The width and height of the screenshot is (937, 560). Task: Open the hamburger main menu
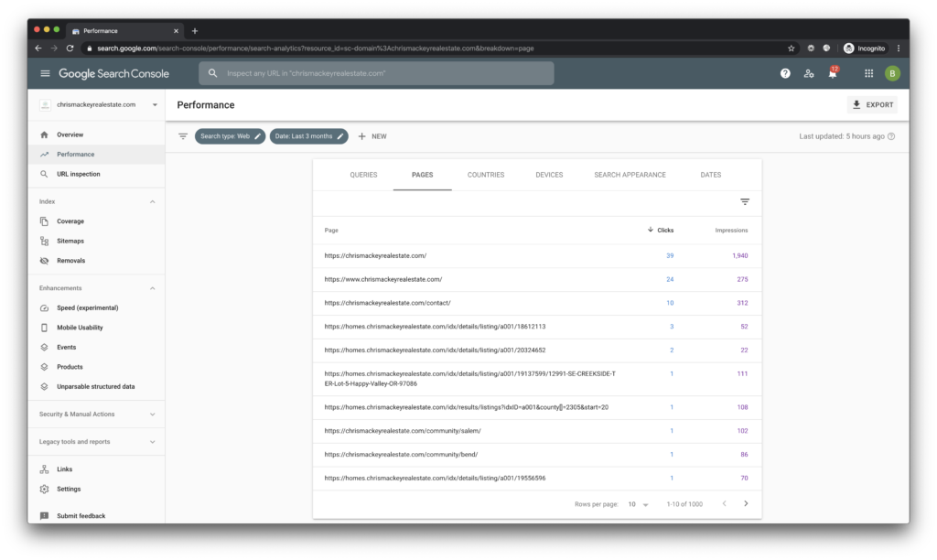pyautogui.click(x=45, y=73)
